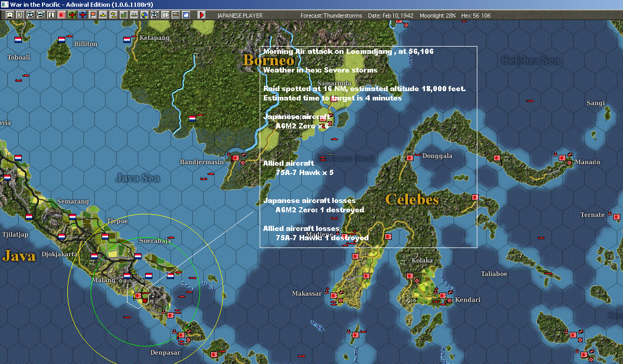
Task: Select the Japanese base icon at Bandjermasin
Action: [x=235, y=157]
